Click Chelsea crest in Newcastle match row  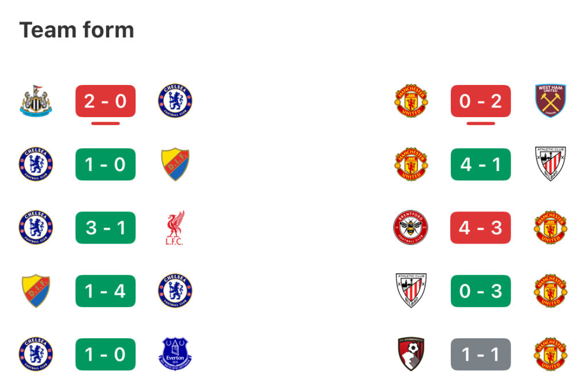tap(175, 101)
